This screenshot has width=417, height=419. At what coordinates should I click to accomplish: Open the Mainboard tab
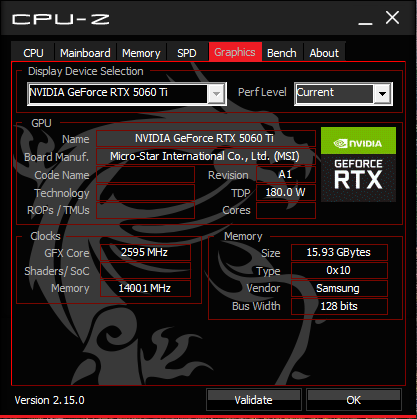coord(85,53)
